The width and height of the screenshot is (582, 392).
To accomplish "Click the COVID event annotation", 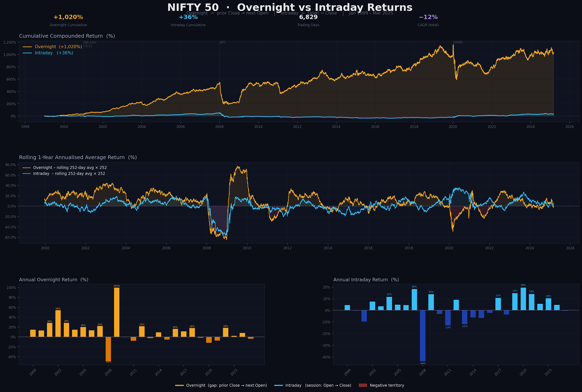I will pyautogui.click(x=458, y=43).
